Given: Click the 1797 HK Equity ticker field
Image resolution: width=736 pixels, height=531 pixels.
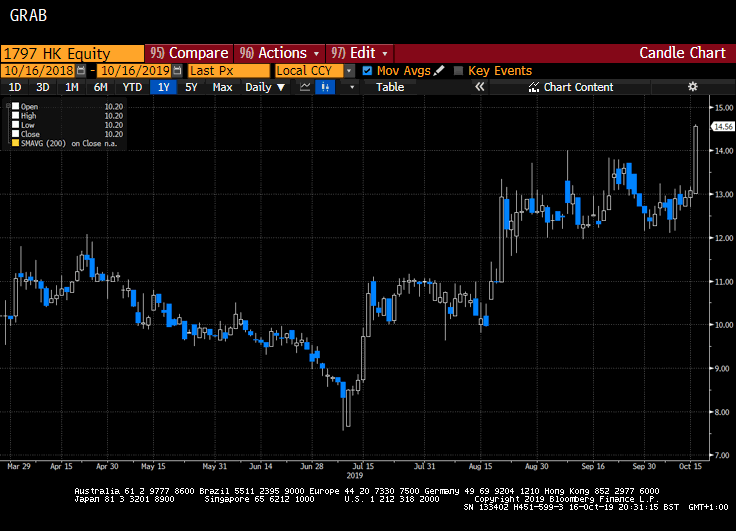Looking at the screenshot, I should point(72,54).
